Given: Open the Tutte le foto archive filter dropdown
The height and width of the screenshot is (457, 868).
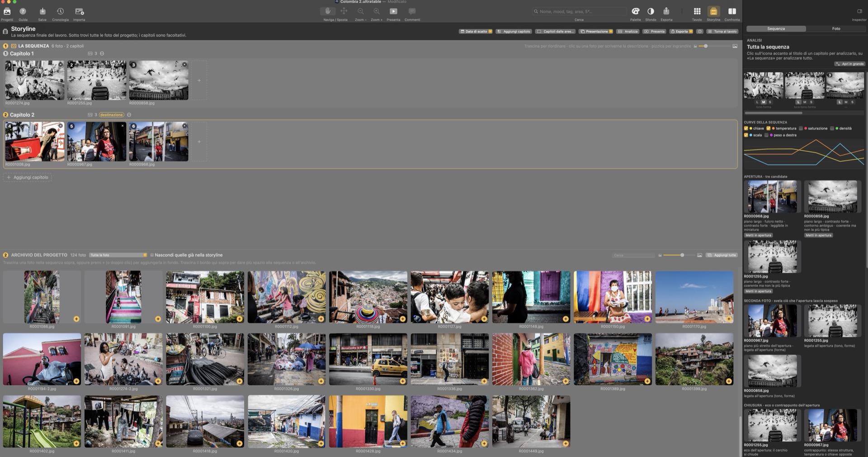Looking at the screenshot, I should point(118,255).
